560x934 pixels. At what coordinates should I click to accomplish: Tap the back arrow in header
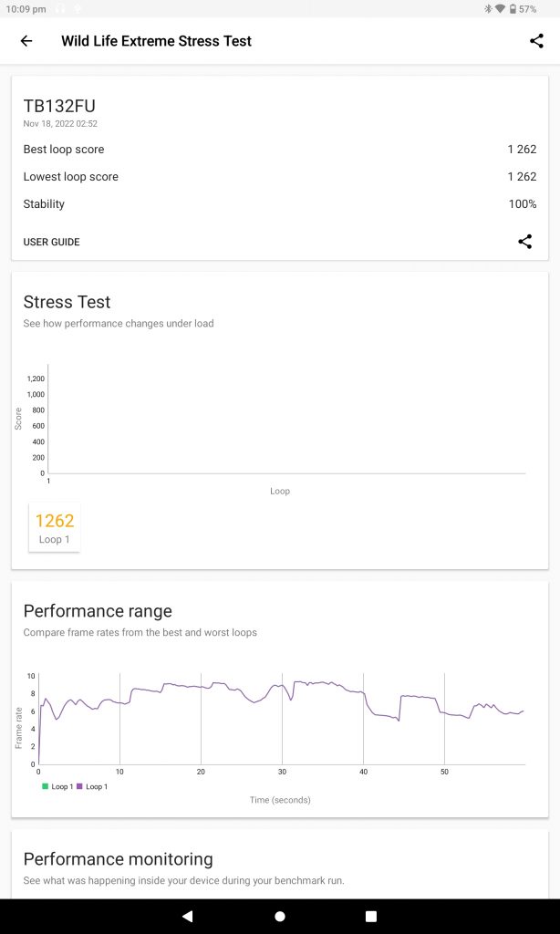tap(26, 41)
